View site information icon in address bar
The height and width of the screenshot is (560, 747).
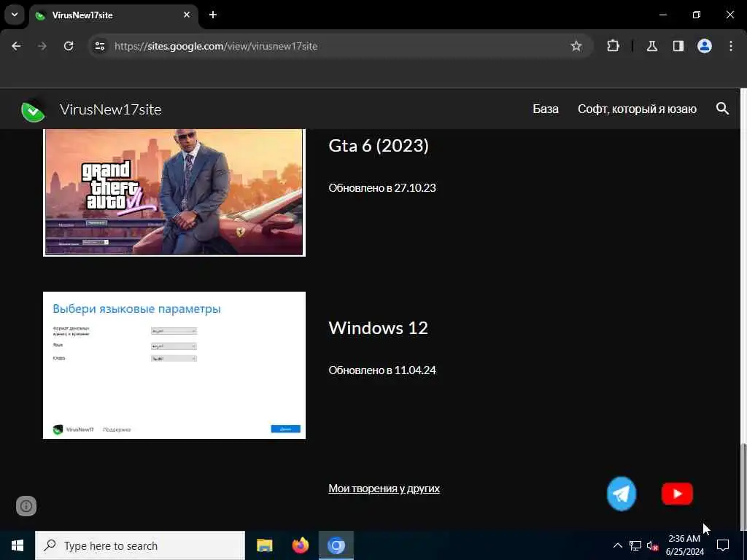(x=99, y=46)
